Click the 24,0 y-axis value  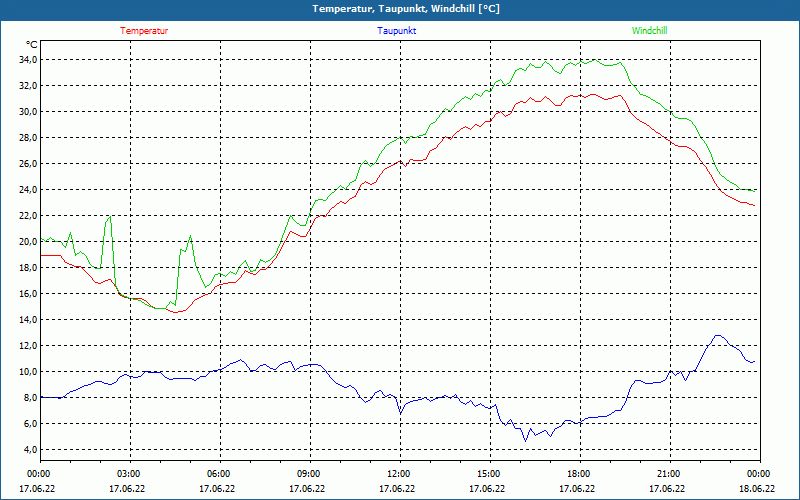coord(28,190)
